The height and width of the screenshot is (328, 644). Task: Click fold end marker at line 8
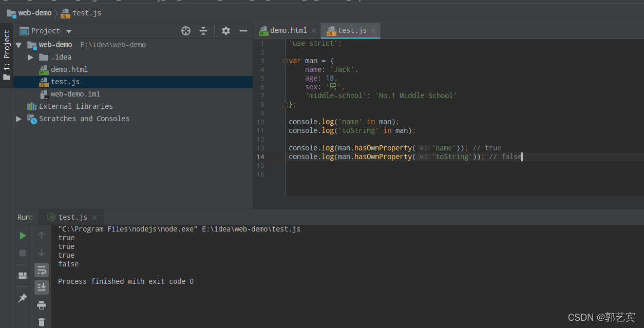(x=285, y=105)
